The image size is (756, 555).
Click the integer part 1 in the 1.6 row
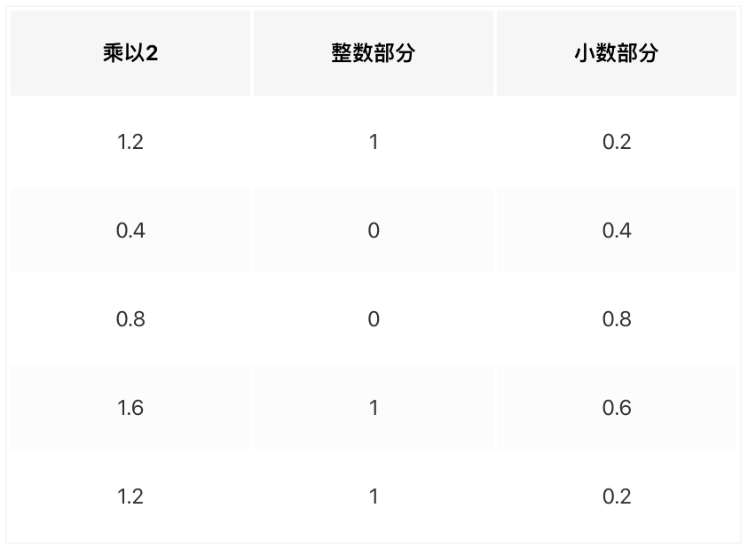coord(374,408)
